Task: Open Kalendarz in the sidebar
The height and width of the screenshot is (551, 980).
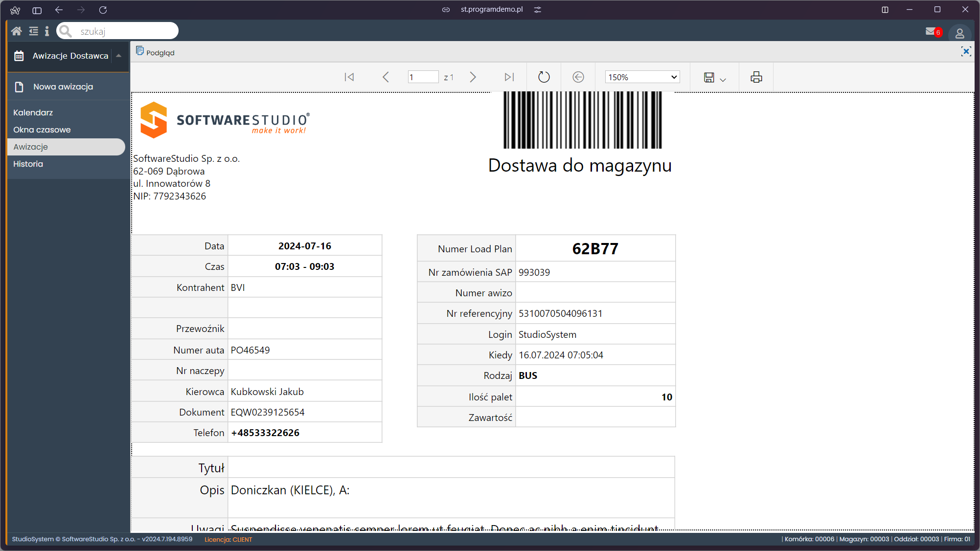Action: click(33, 112)
